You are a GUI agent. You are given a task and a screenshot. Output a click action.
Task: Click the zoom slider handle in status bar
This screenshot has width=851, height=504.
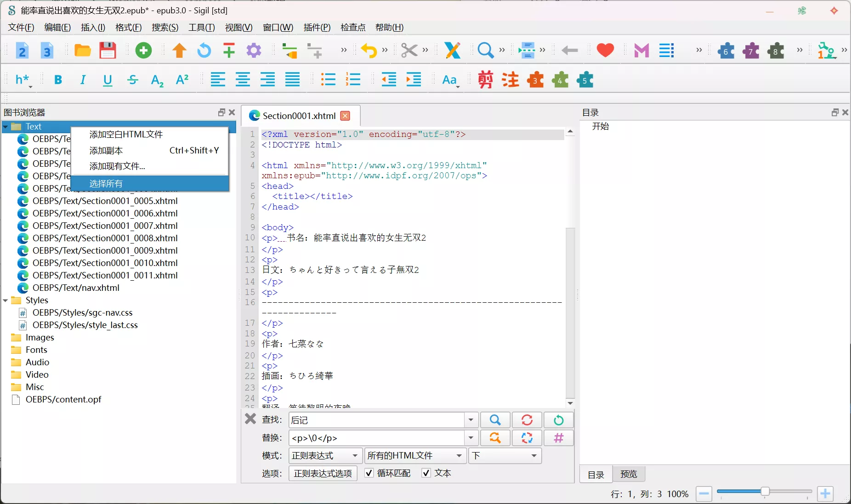pos(765,492)
